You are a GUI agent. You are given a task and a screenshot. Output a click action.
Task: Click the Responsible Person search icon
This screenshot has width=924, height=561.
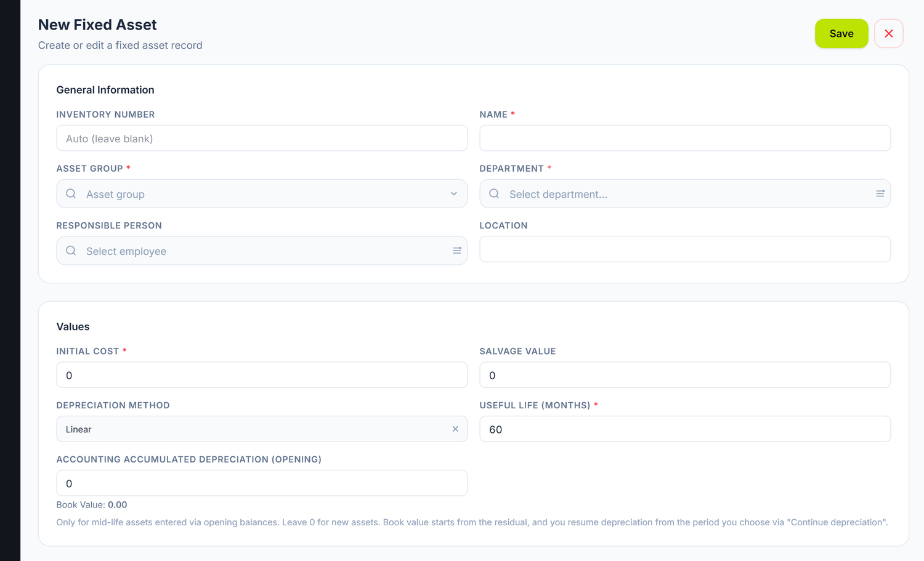click(x=71, y=251)
